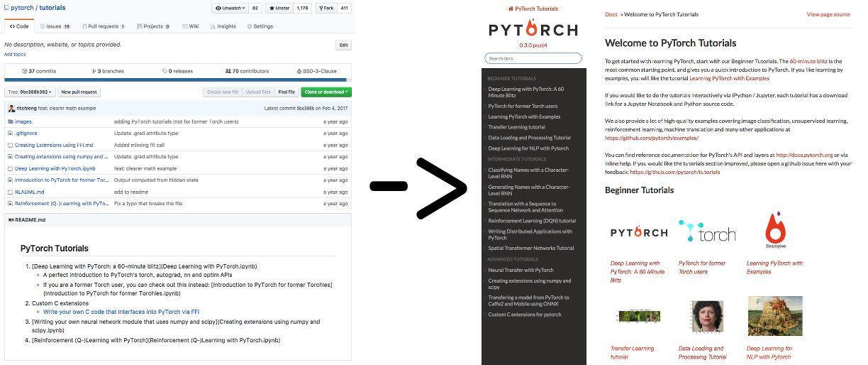The height and width of the screenshot is (365, 868).
Task: Switch to the Wiki tab
Action: [190, 26]
